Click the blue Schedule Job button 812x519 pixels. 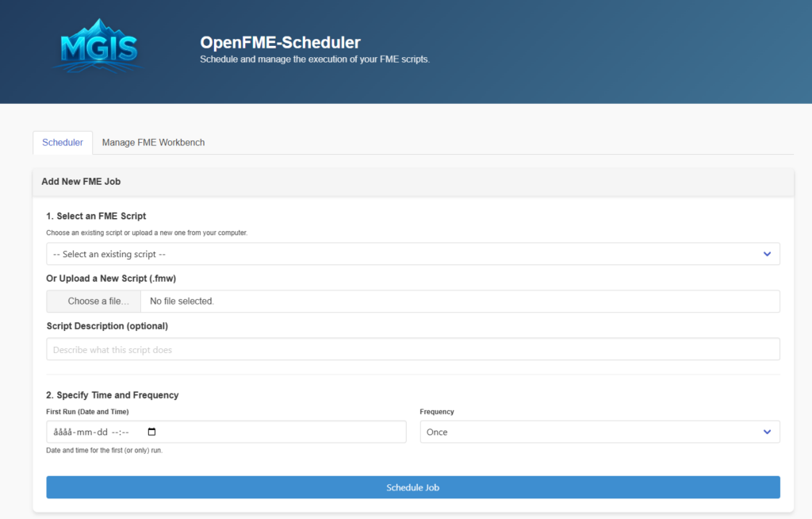point(412,487)
